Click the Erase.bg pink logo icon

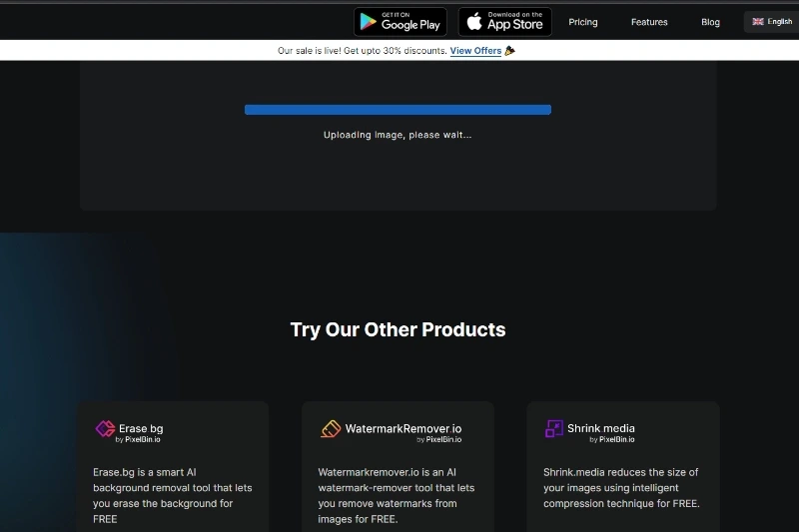[105, 428]
